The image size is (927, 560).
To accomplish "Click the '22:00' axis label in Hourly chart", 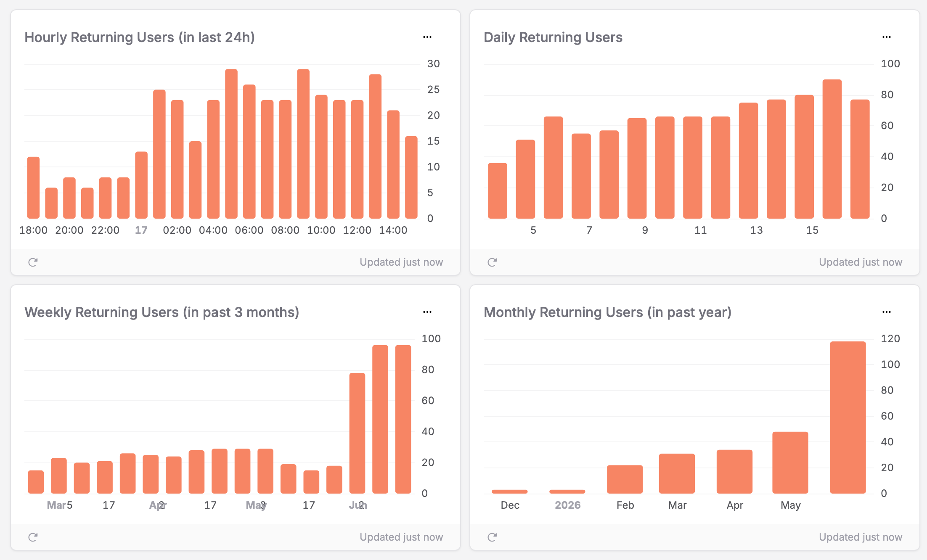I will pos(105,230).
